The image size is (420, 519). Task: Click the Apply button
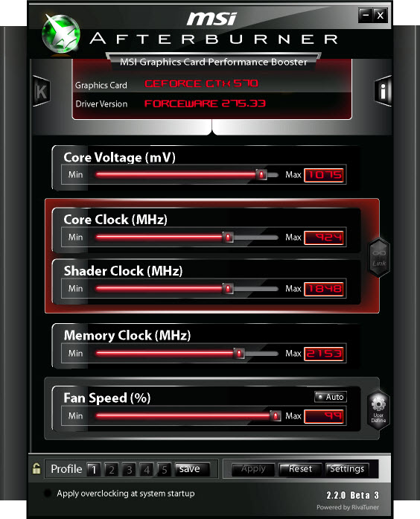pyautogui.click(x=253, y=469)
